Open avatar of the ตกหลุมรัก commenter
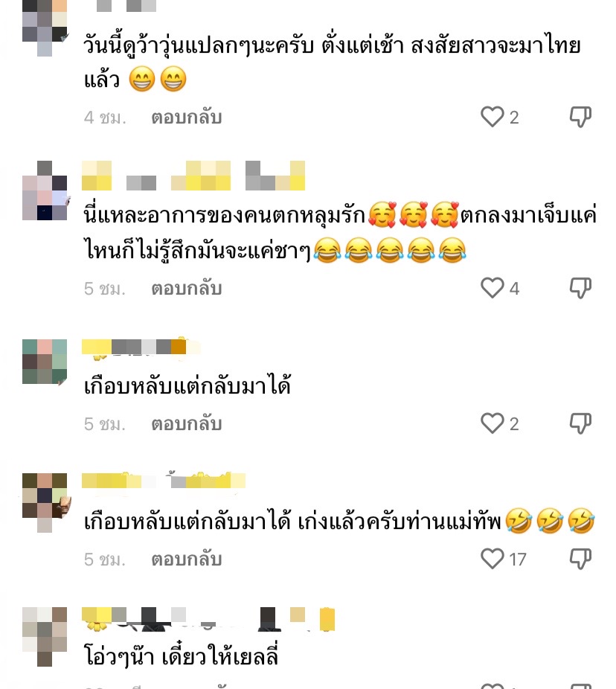This screenshot has width=616, height=689. click(45, 190)
